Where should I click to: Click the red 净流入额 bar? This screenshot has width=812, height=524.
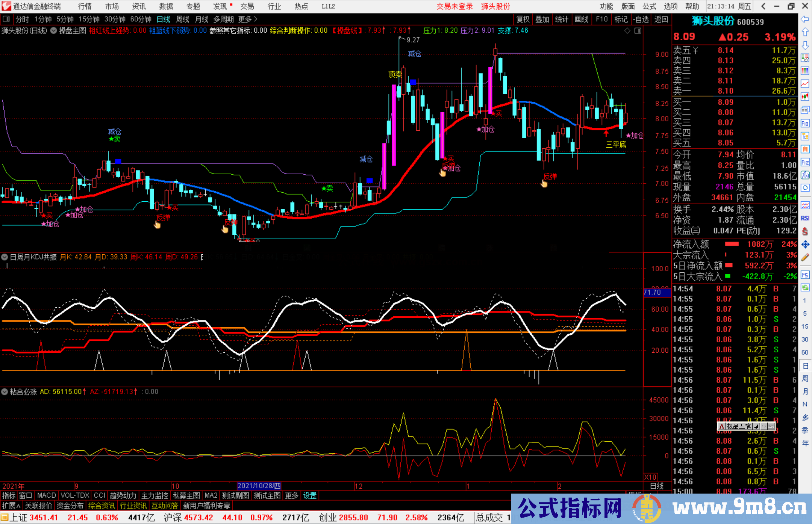click(x=732, y=244)
